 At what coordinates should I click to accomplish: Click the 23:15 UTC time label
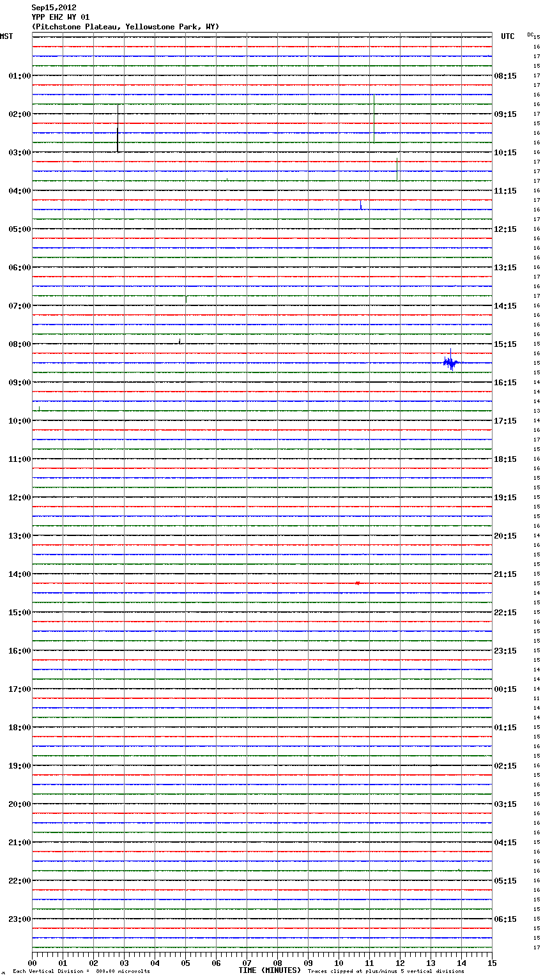(x=505, y=651)
